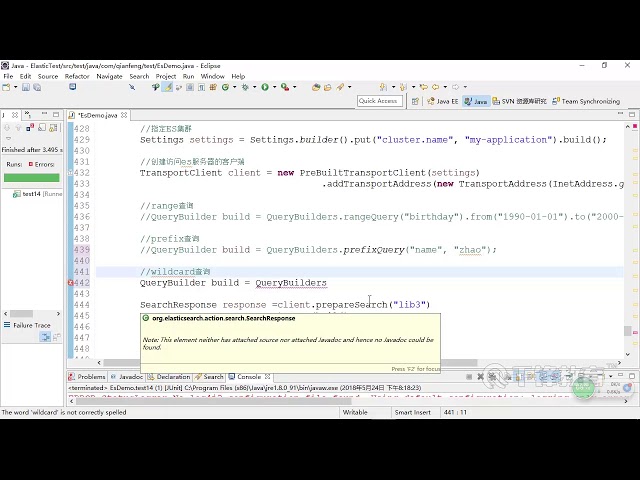640x480 pixels.
Task: Toggle JUnit Show Failures Only icon
Action: coord(30,128)
